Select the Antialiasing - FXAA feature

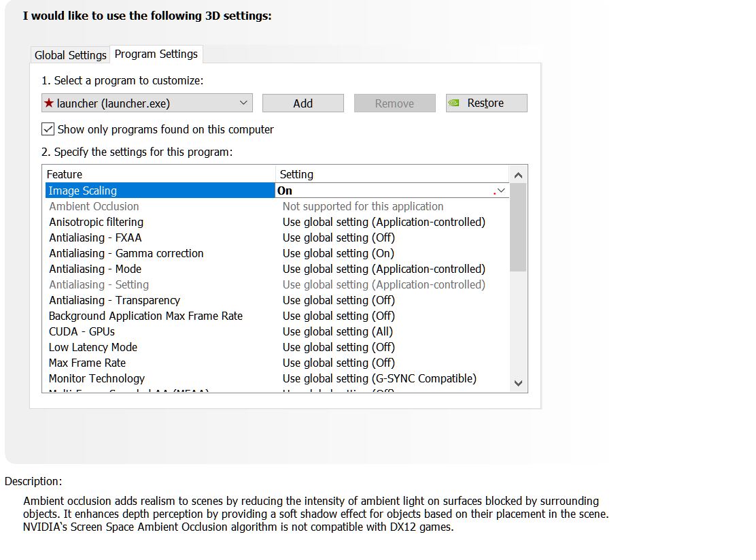coord(95,237)
